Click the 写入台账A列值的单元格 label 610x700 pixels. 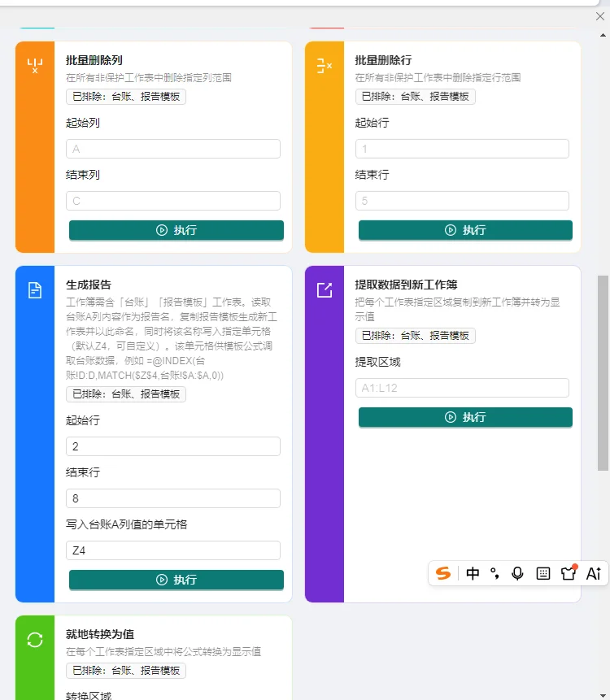pos(126,524)
